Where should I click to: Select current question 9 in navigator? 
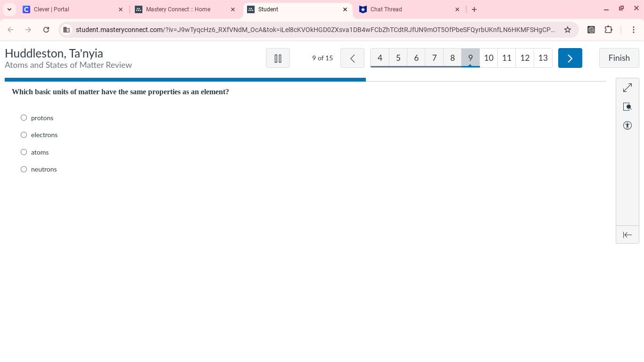(471, 58)
